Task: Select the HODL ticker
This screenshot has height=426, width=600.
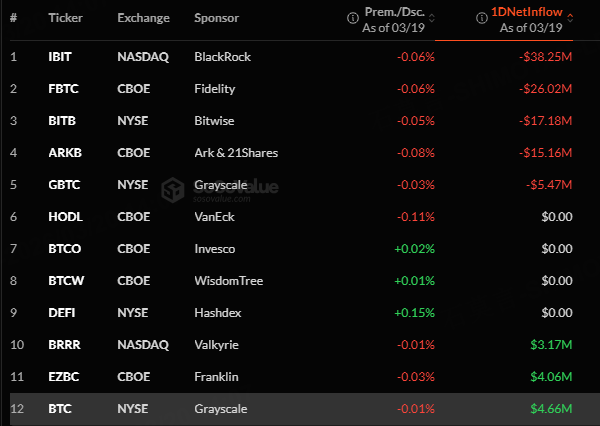Action: tap(63, 217)
